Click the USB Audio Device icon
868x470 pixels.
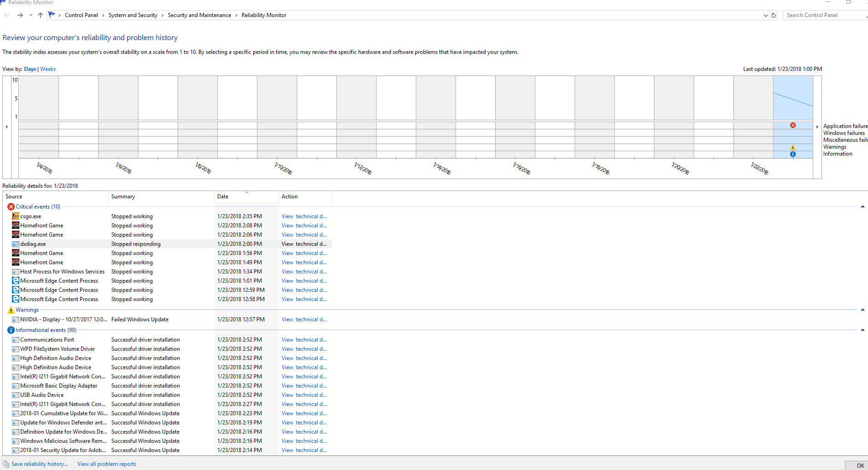pyautogui.click(x=16, y=395)
